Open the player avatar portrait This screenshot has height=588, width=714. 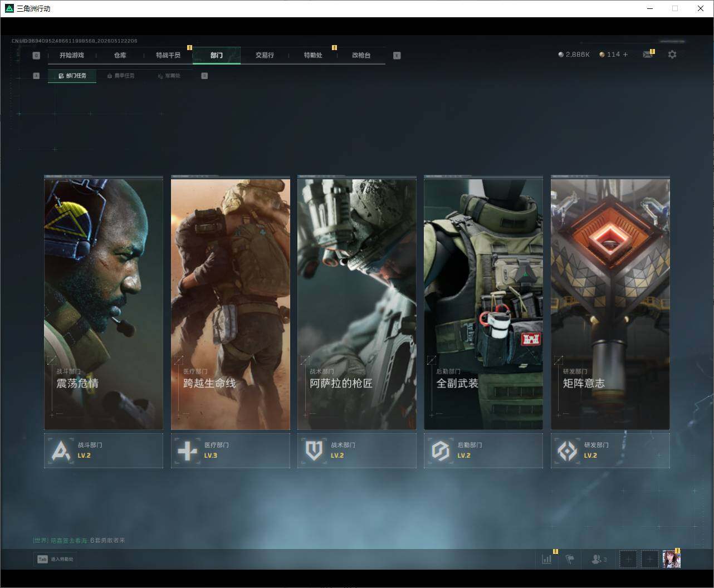pyautogui.click(x=672, y=559)
